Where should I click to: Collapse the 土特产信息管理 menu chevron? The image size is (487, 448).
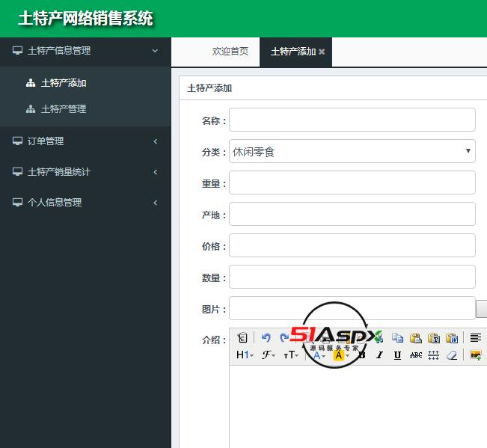155,51
